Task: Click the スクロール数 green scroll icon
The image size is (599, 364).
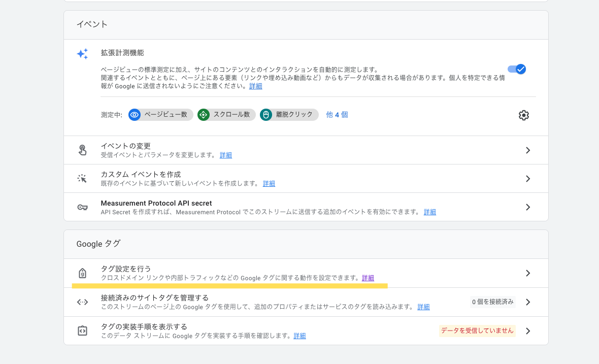Action: [x=204, y=115]
